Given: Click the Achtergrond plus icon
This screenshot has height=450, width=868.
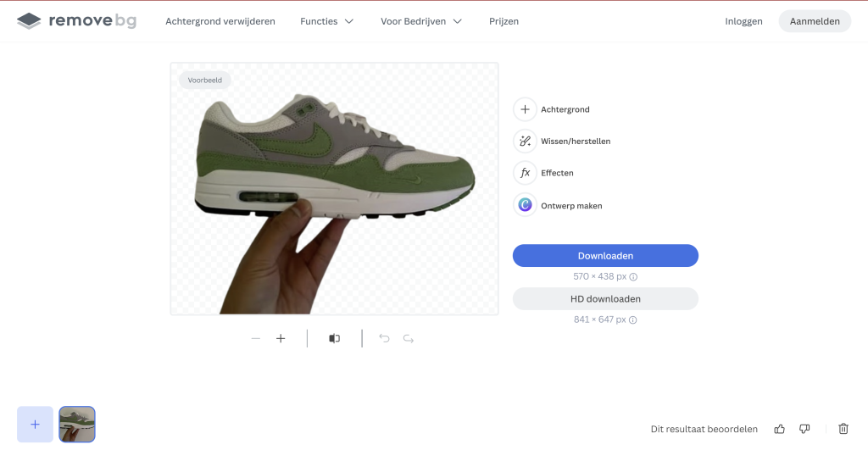Looking at the screenshot, I should pyautogui.click(x=525, y=109).
